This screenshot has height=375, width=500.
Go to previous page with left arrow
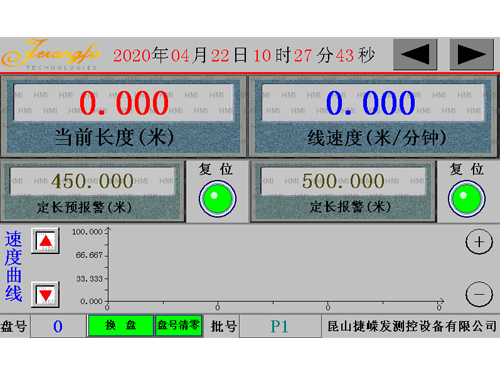(x=415, y=54)
